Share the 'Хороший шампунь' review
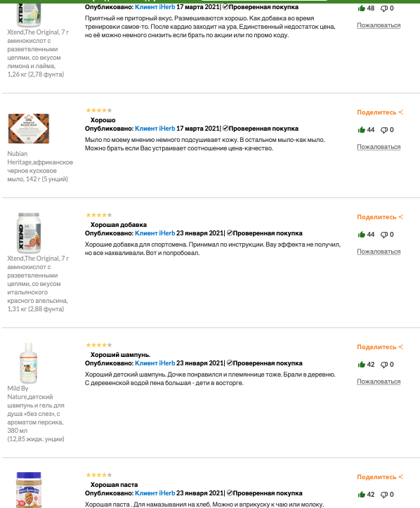 pyautogui.click(x=380, y=347)
